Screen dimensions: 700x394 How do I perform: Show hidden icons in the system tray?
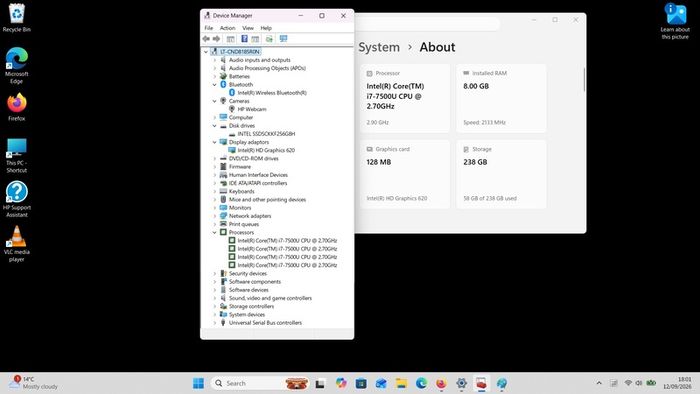(x=599, y=383)
